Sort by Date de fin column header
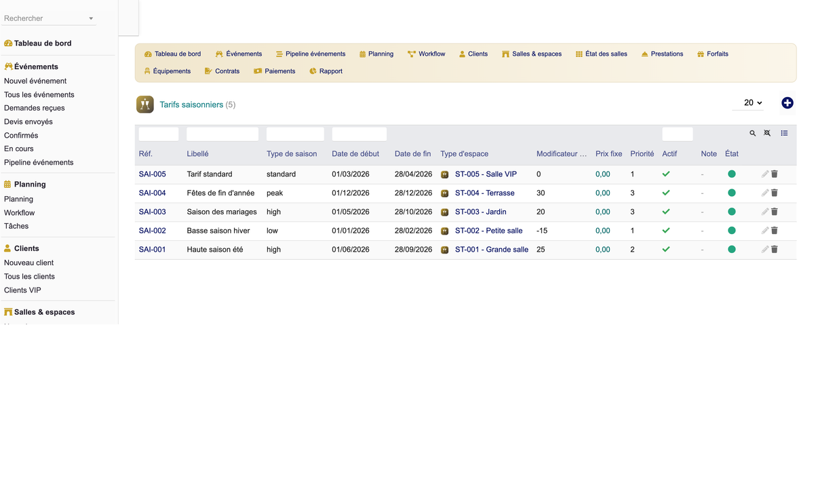 pyautogui.click(x=413, y=154)
